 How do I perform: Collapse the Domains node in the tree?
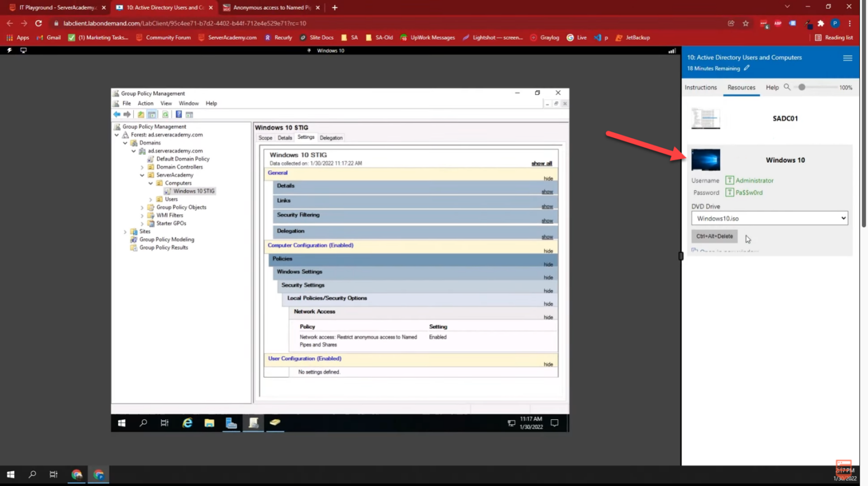[125, 142]
